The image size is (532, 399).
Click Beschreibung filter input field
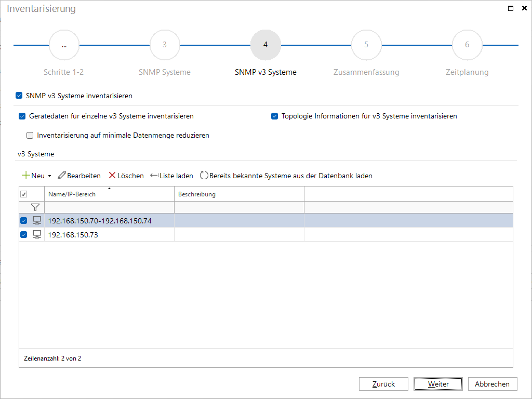point(239,207)
